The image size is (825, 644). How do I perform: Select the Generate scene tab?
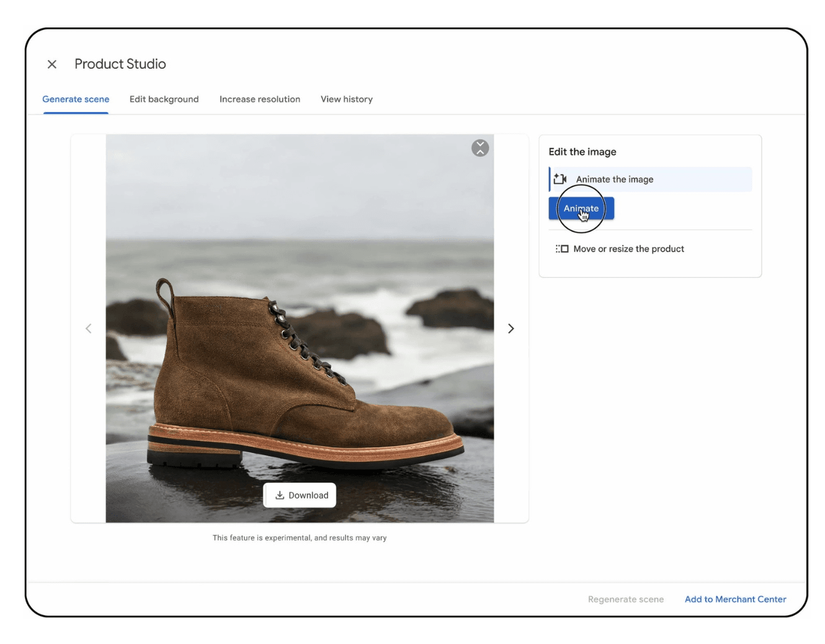click(75, 99)
